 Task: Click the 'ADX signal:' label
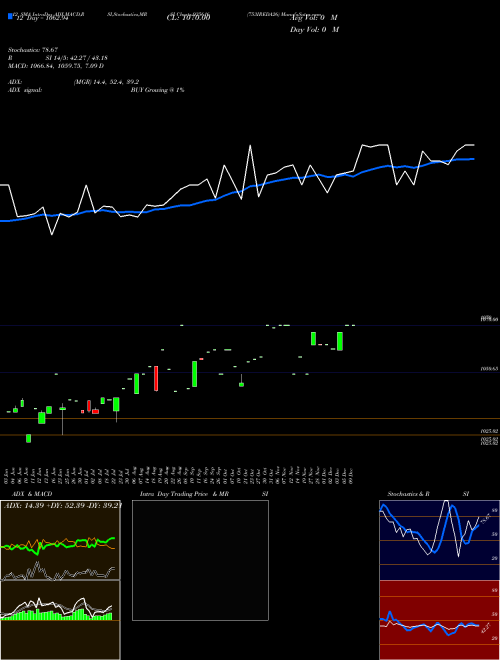click(x=25, y=90)
